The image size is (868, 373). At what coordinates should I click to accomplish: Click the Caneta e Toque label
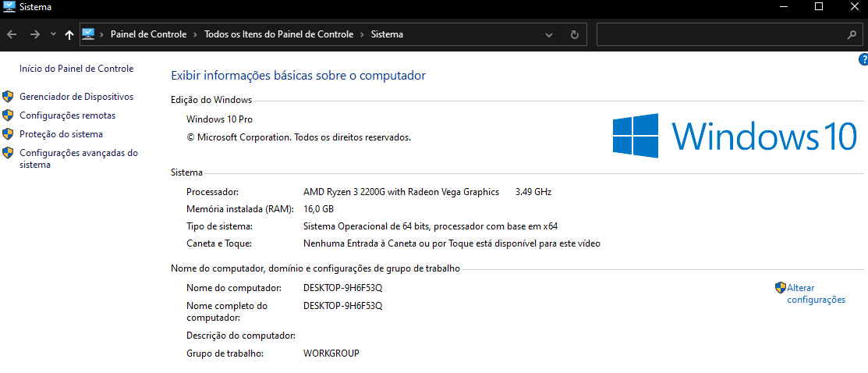tap(219, 243)
